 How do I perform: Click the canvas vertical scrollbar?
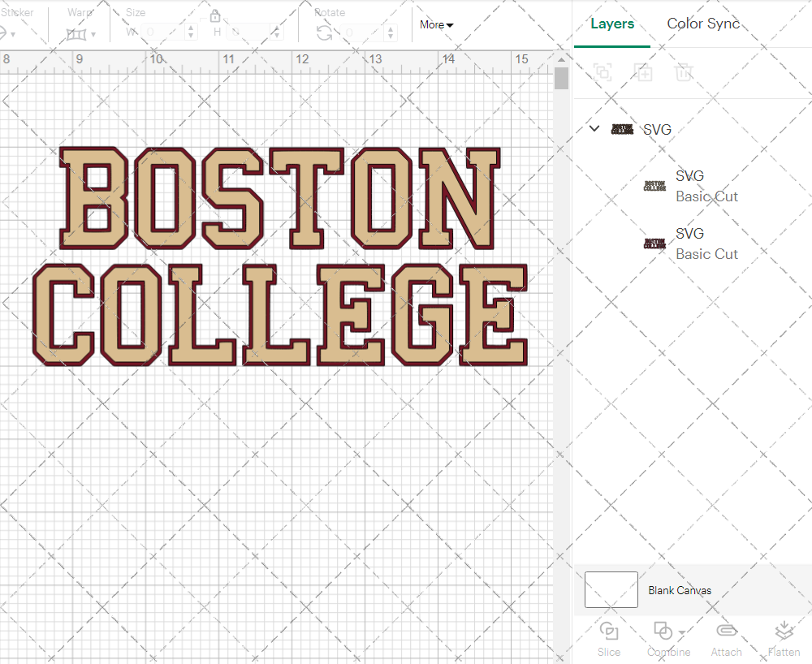560,77
